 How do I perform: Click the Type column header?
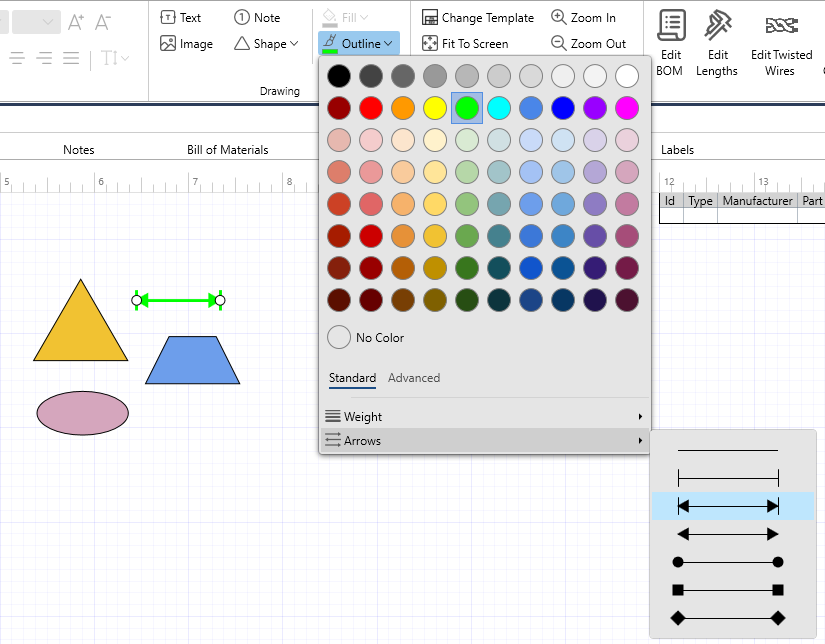(700, 201)
